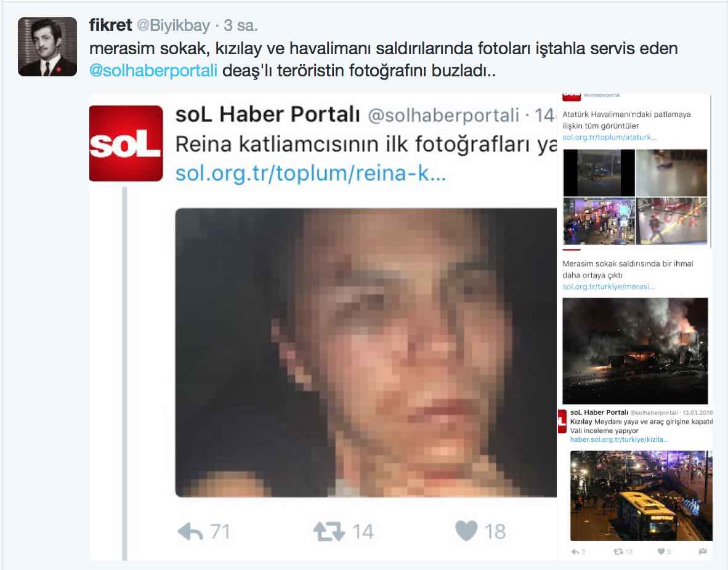
Task: Click the reply arrow icon showing 71
Action: click(190, 531)
